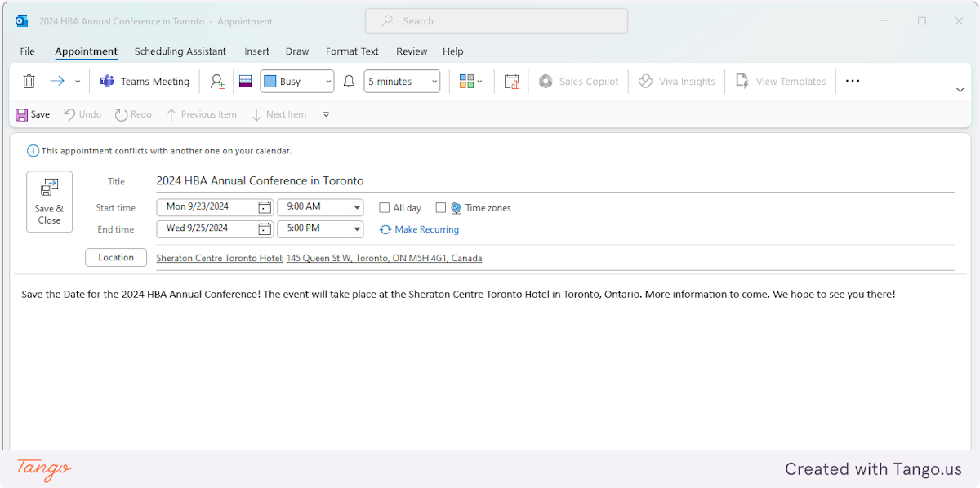Click Undo in the quick toolbar
The width and height of the screenshot is (980, 488).
click(x=82, y=115)
